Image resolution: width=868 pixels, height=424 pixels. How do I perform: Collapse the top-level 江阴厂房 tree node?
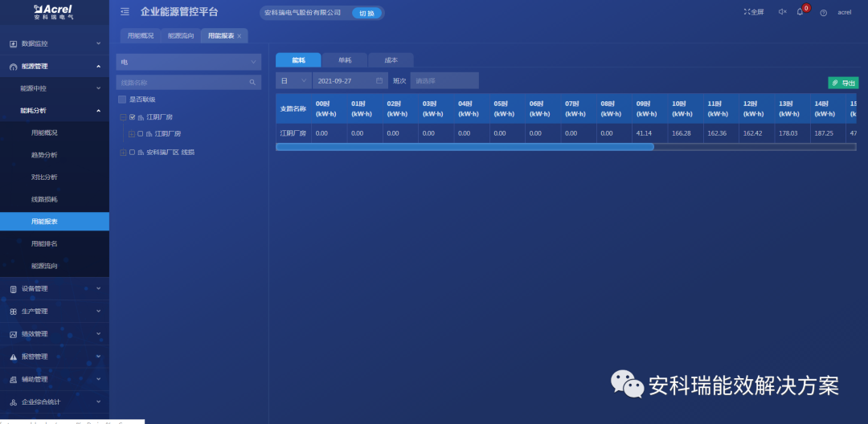point(123,117)
